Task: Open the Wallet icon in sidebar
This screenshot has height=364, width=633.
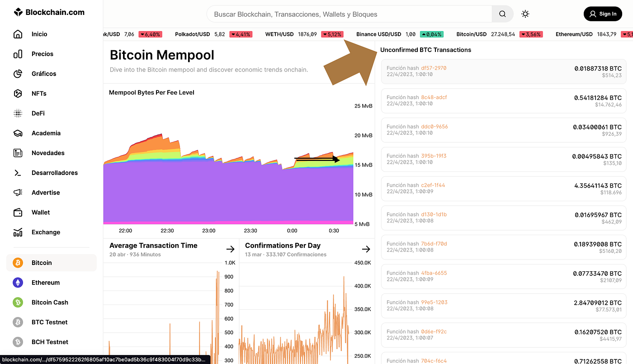Action: pyautogui.click(x=18, y=213)
